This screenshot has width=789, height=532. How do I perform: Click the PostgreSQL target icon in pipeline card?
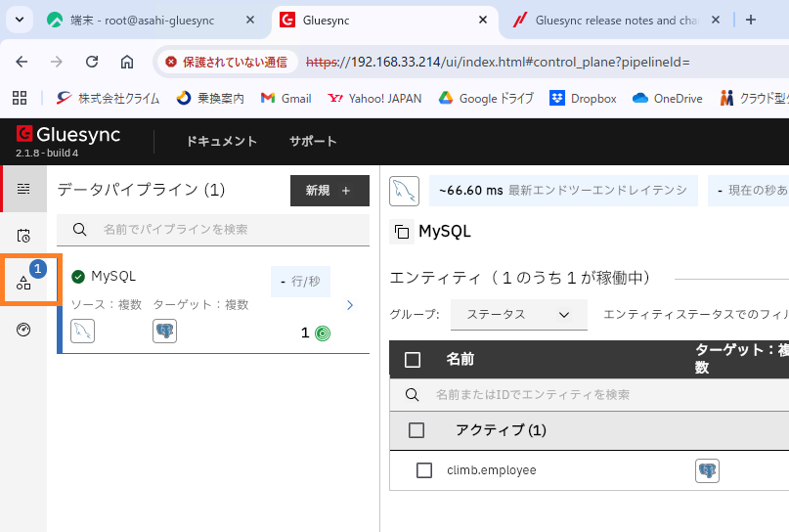[164, 331]
